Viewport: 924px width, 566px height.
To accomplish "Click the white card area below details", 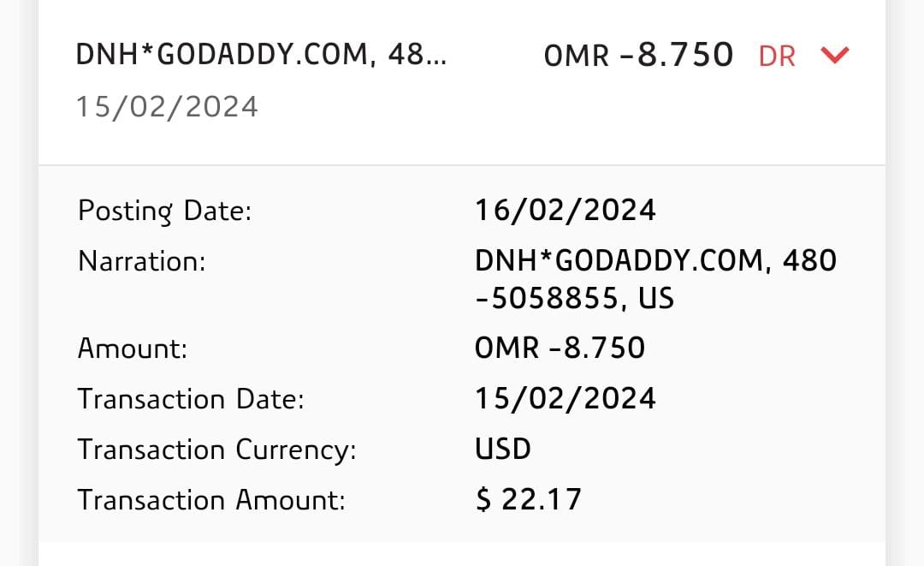I will pyautogui.click(x=462, y=554).
